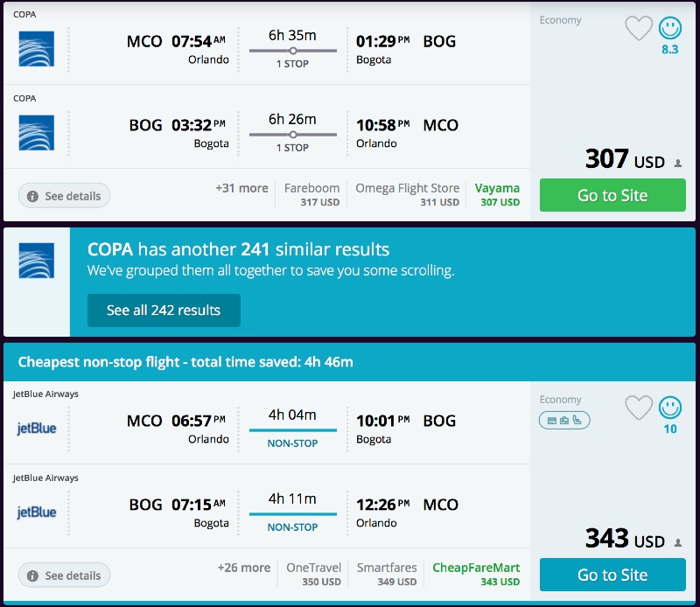
Task: Expand See details for the JetBlue flight
Action: point(64,576)
